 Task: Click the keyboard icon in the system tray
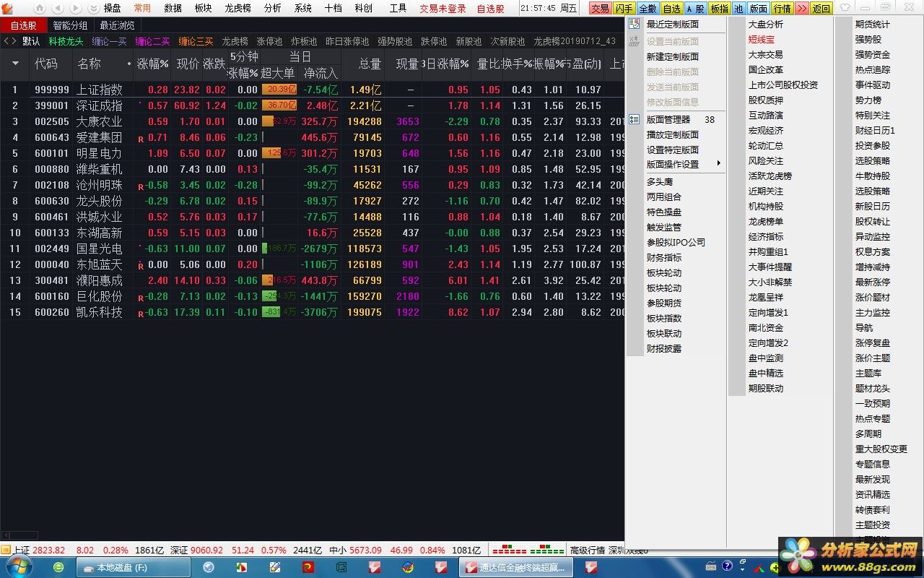pos(711,566)
